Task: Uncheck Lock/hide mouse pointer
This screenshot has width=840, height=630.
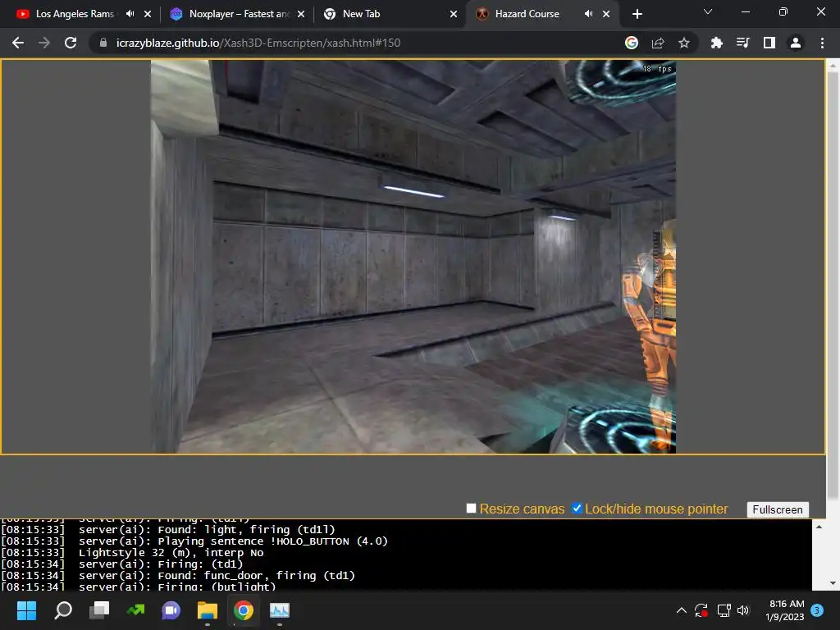Action: click(577, 508)
